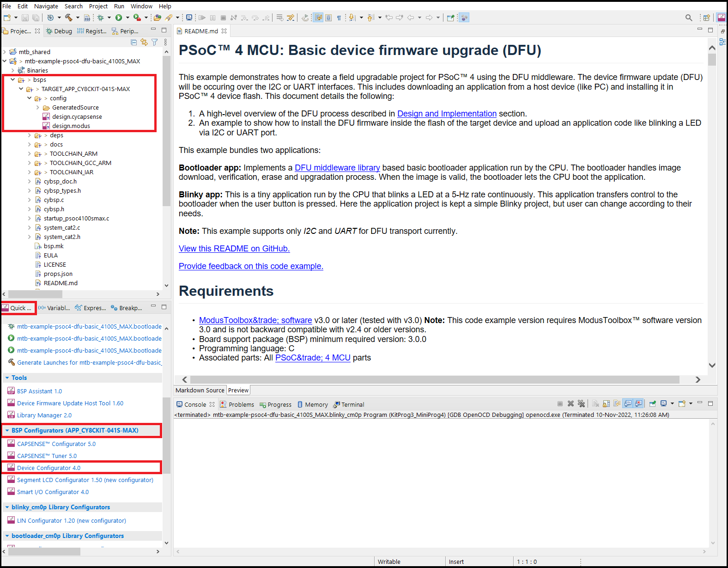Collapse the bsps folder in tree
This screenshot has width=728, height=568.
click(x=12, y=79)
